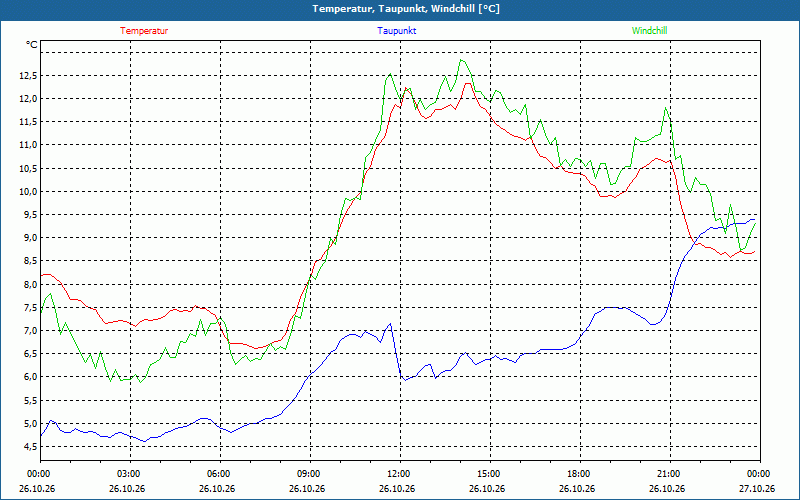
Task: Click the 7,5 y-axis value
Action: coord(30,307)
